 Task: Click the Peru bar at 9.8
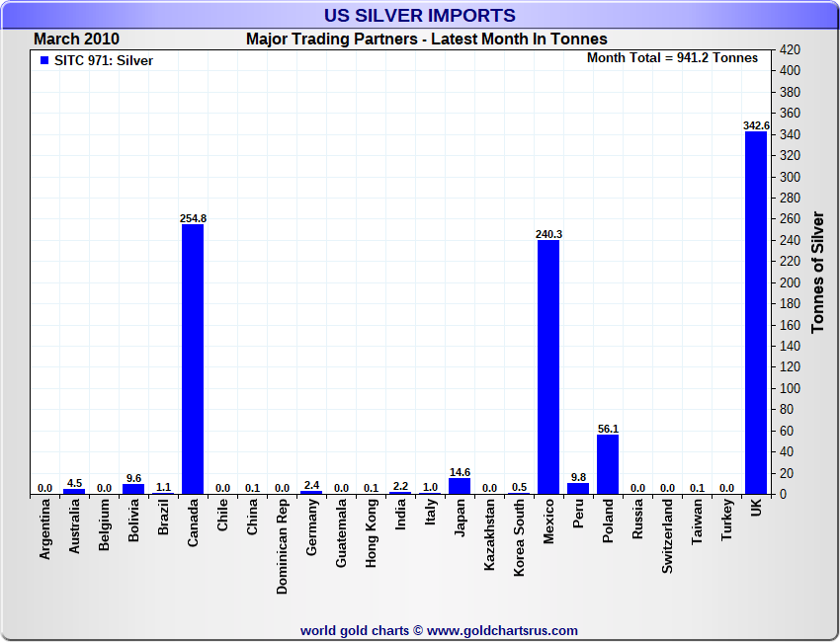coord(578,489)
